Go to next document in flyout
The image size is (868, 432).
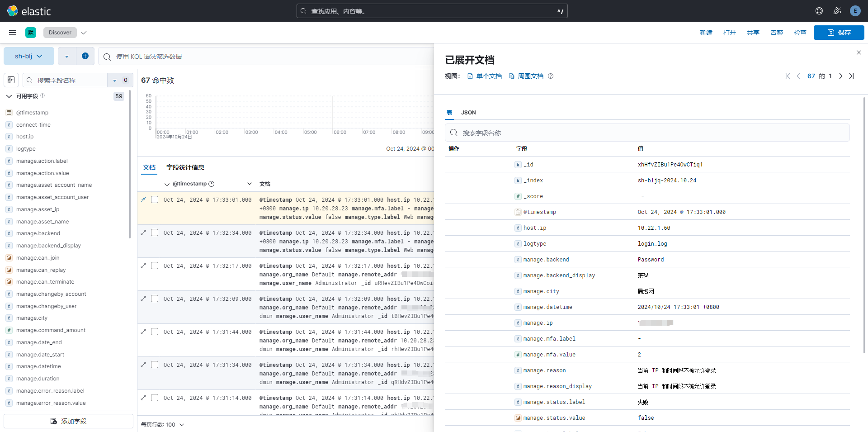pos(841,76)
